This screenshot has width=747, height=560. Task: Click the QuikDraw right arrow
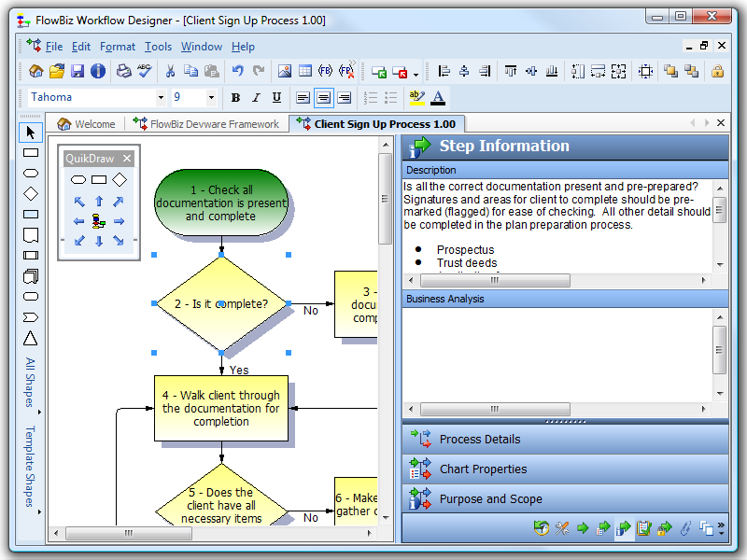coord(120,221)
